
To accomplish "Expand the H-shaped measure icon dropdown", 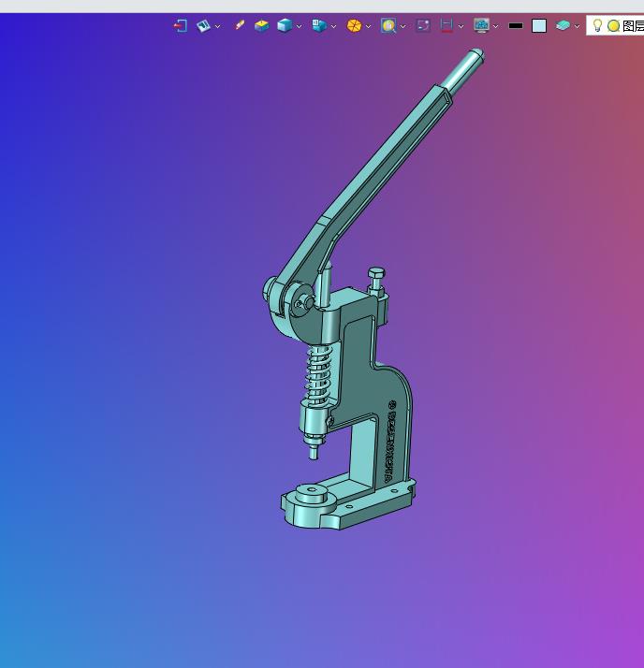I will (461, 26).
